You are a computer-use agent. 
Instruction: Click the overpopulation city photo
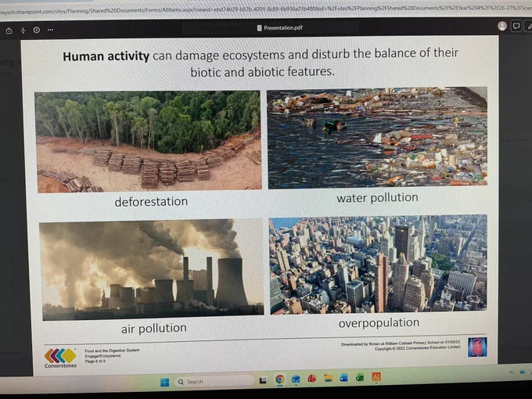click(x=379, y=264)
